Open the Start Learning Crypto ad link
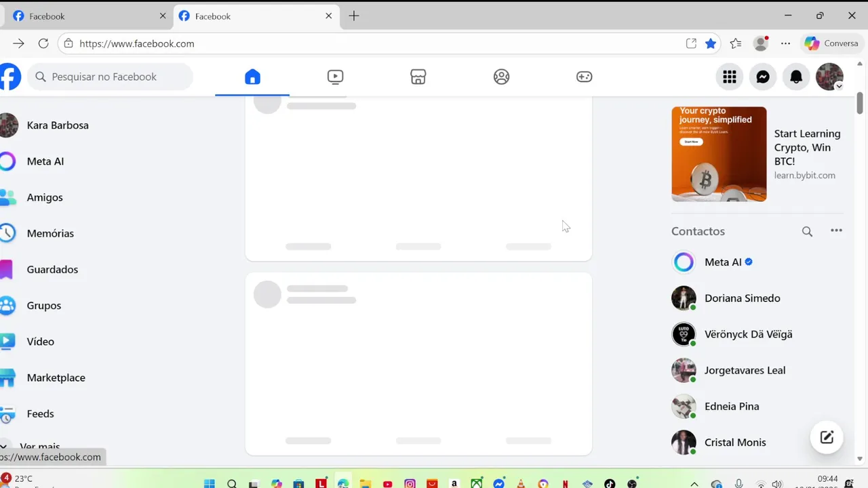The image size is (868, 488). [807, 148]
